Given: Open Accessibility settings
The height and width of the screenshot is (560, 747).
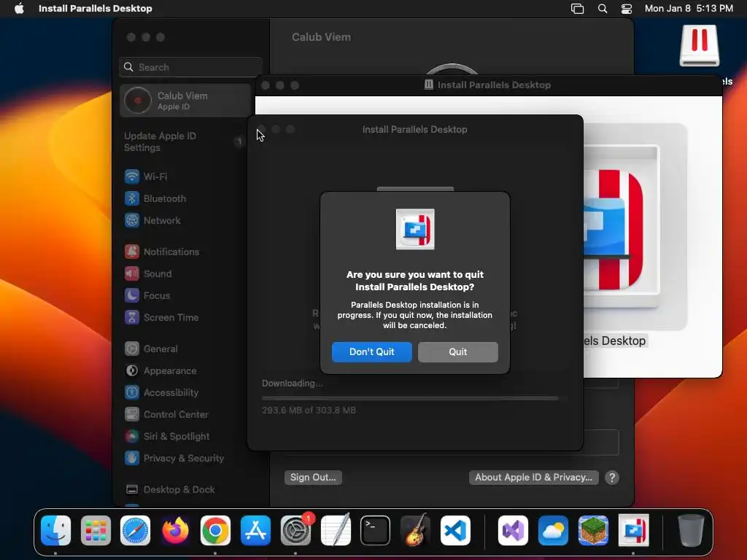Looking at the screenshot, I should coord(161,393).
